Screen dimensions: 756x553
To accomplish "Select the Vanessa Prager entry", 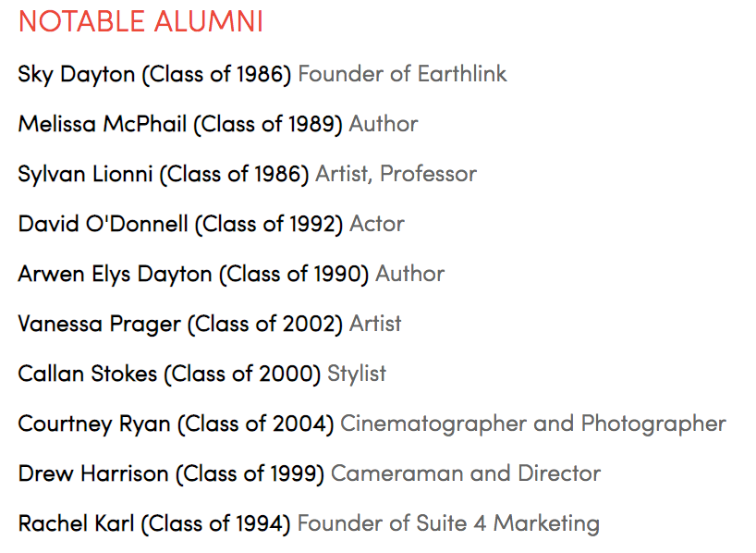I will pyautogui.click(x=209, y=324).
